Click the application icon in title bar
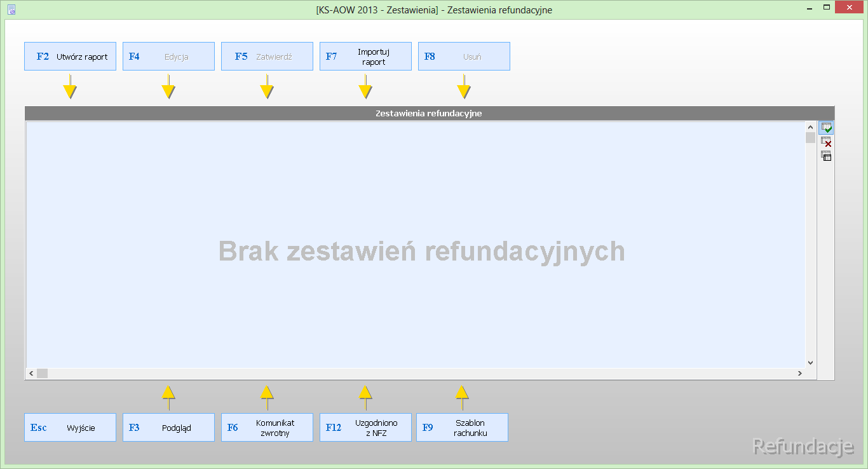This screenshot has height=469, width=868. [x=11, y=10]
